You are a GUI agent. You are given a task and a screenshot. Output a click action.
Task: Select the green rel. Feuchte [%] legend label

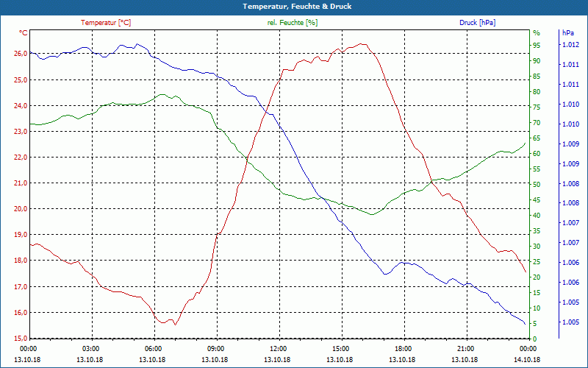pos(292,23)
